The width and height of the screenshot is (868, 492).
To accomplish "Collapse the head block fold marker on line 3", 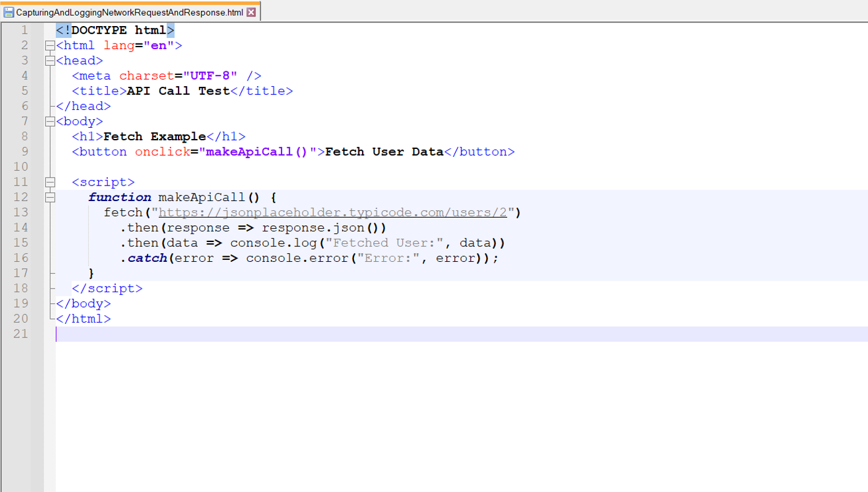I will (x=50, y=61).
